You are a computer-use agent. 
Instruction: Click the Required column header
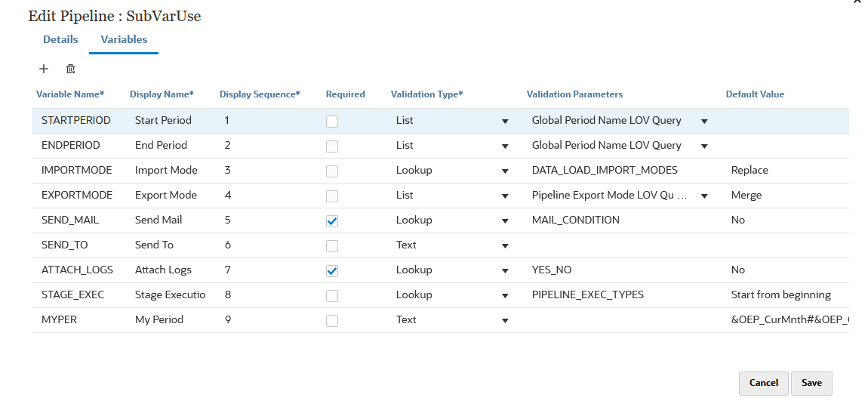pyautogui.click(x=346, y=94)
